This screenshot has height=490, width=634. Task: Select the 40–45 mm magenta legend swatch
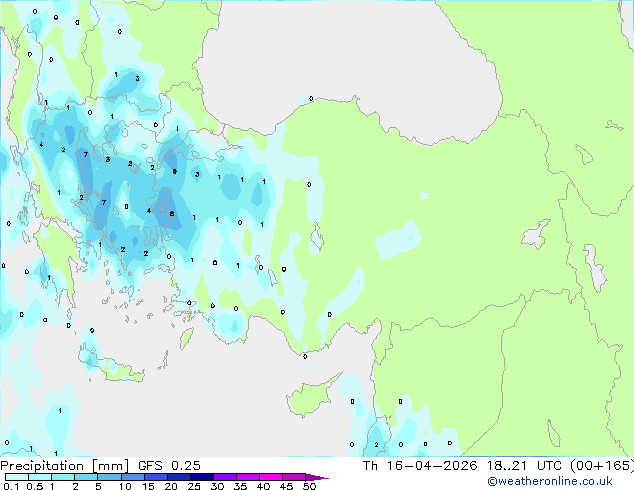tap(271, 477)
